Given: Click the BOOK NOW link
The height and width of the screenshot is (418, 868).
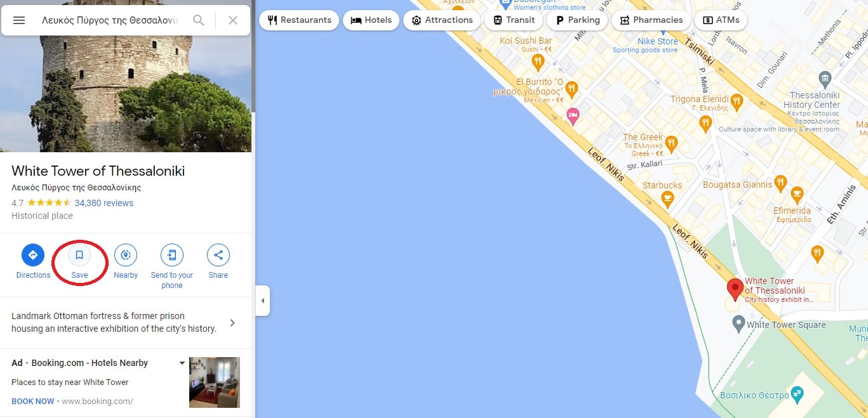Looking at the screenshot, I should [x=32, y=401].
